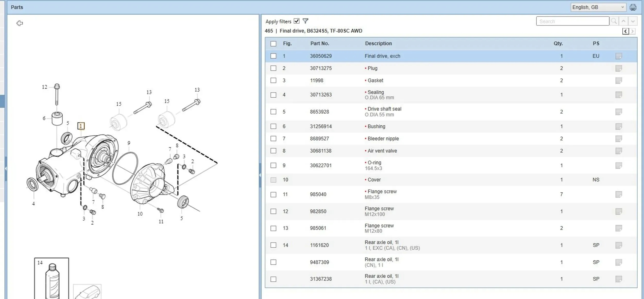Click the note icon for part 985040
The height and width of the screenshot is (299, 644).
pos(618,194)
